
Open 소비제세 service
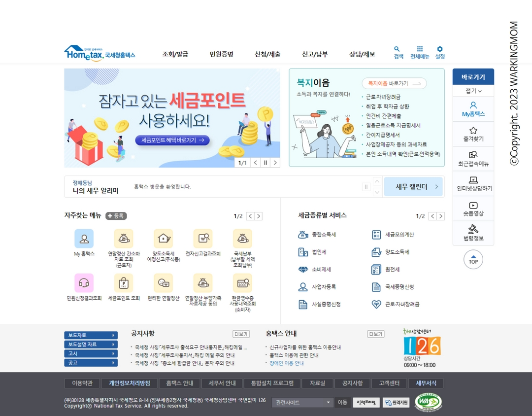coord(314,270)
